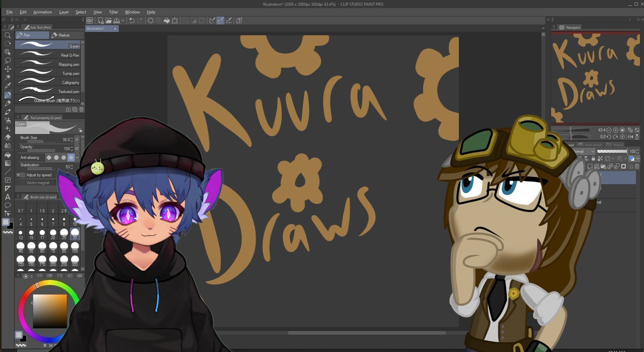Delete the selected layer with trash icon
Viewport: 644px width, 352px height.
pos(637,166)
